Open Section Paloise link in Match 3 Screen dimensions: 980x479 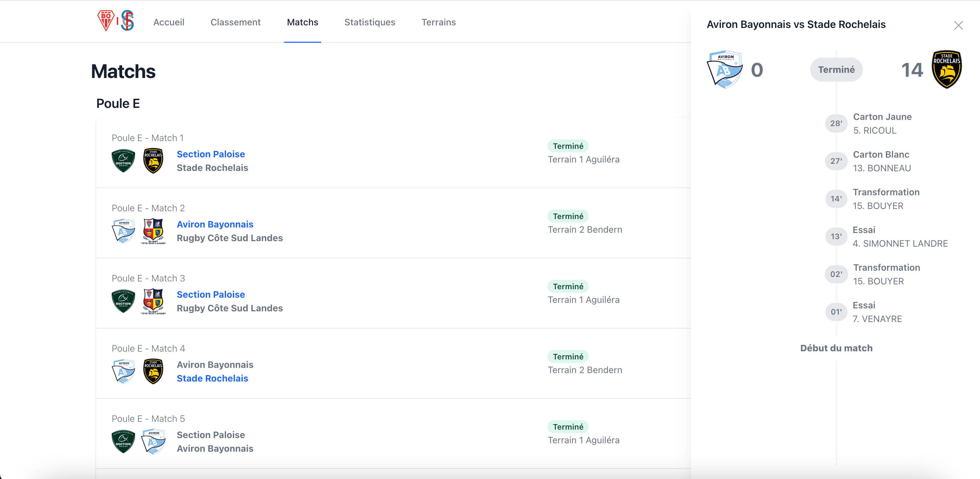point(211,294)
